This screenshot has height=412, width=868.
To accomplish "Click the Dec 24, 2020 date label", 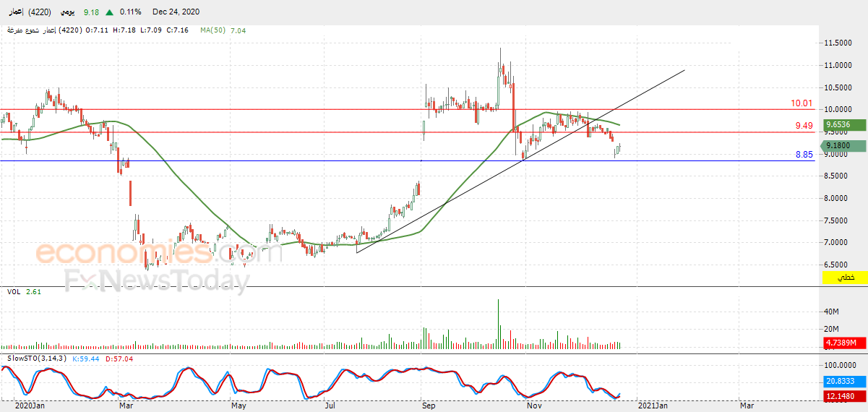I will tap(176, 12).
